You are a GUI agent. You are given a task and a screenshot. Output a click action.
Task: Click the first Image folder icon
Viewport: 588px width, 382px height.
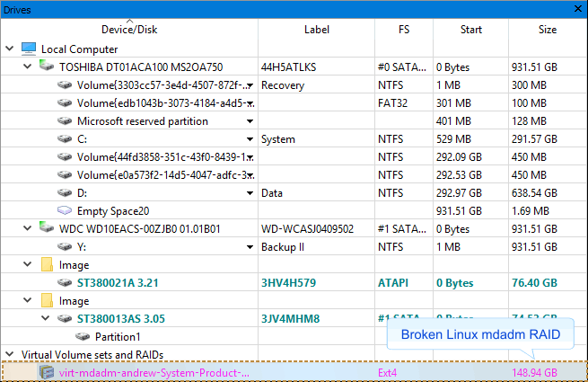(x=47, y=264)
